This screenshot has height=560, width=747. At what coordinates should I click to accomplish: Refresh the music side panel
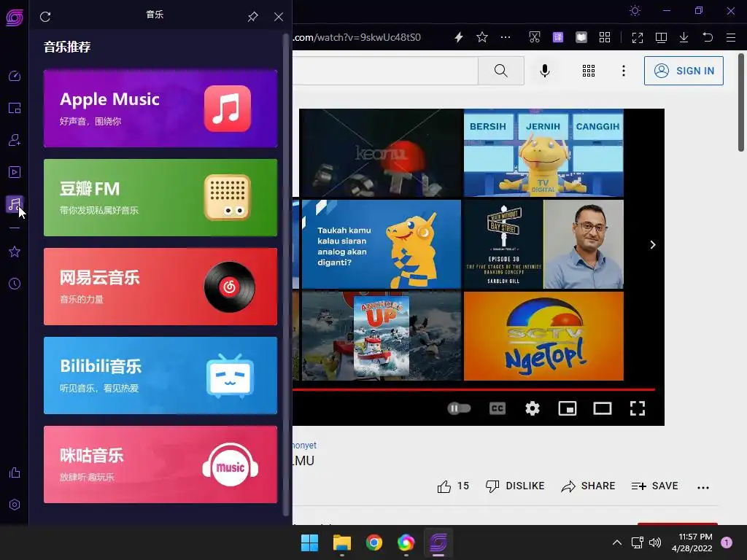pos(45,17)
